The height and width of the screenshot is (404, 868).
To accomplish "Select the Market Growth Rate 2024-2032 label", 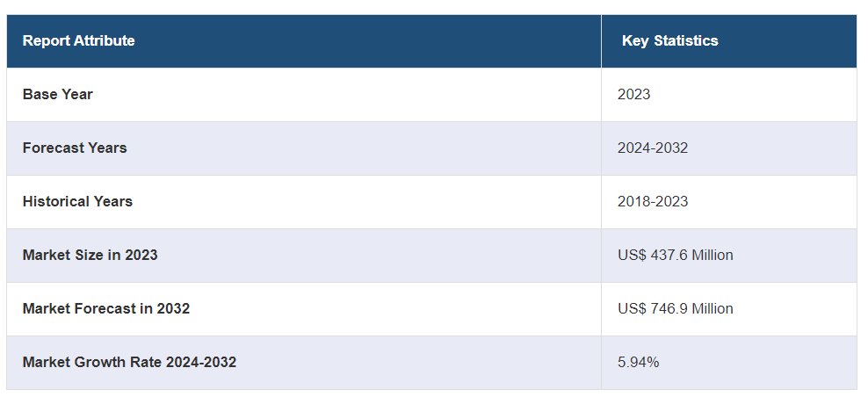I will coord(129,362).
